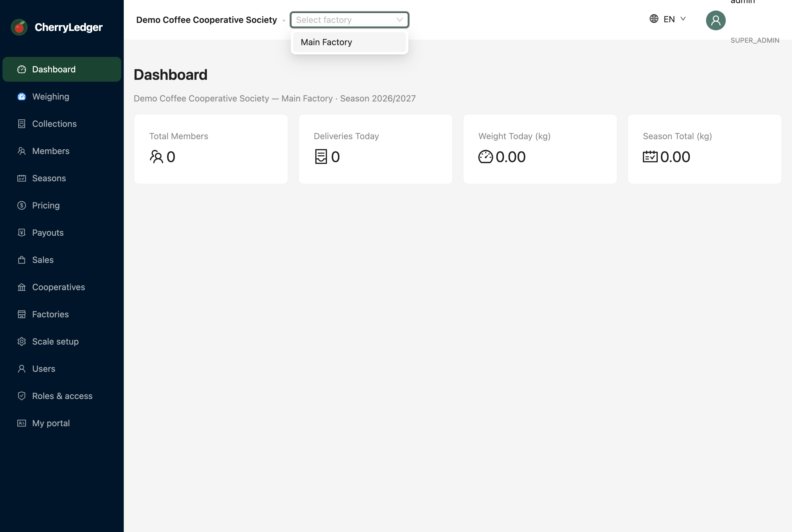The height and width of the screenshot is (532, 792).
Task: Choose Main Factory from the dropdown list
Action: pyautogui.click(x=349, y=42)
